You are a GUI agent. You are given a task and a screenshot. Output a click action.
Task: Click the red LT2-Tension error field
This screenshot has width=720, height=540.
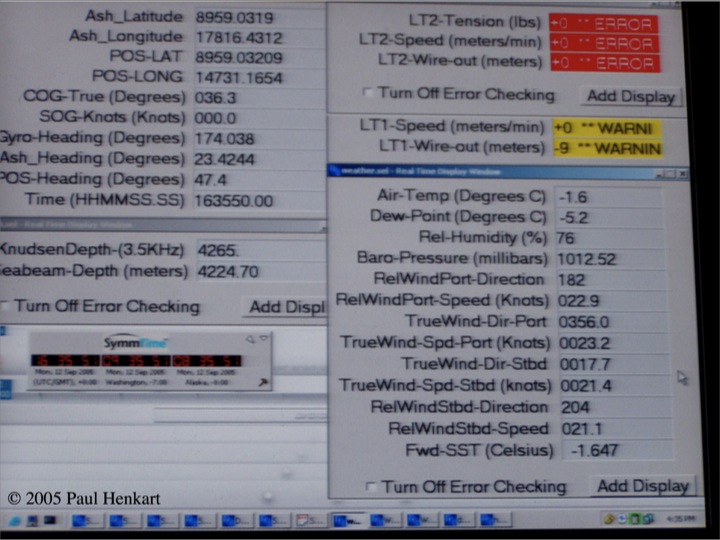(603, 23)
